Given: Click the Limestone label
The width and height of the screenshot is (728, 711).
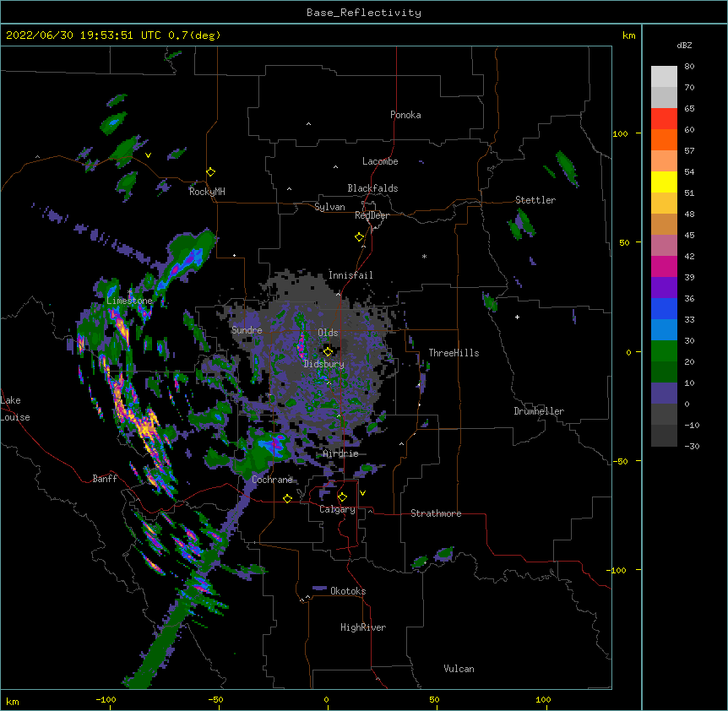Looking at the screenshot, I should [x=129, y=301].
